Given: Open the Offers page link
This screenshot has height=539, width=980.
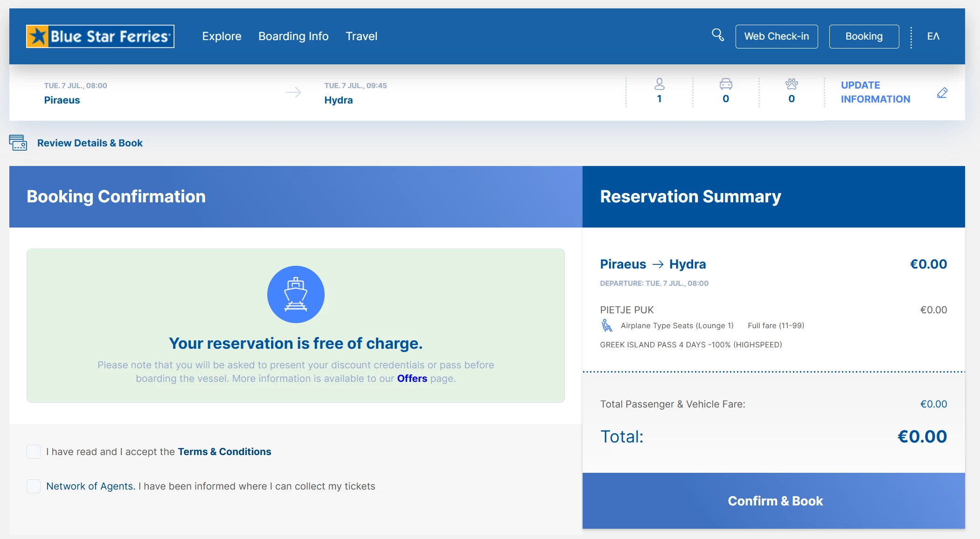Looking at the screenshot, I should click(x=412, y=378).
